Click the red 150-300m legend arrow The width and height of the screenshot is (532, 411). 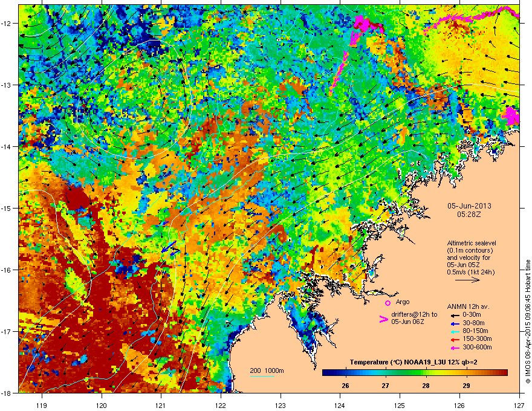click(x=455, y=339)
